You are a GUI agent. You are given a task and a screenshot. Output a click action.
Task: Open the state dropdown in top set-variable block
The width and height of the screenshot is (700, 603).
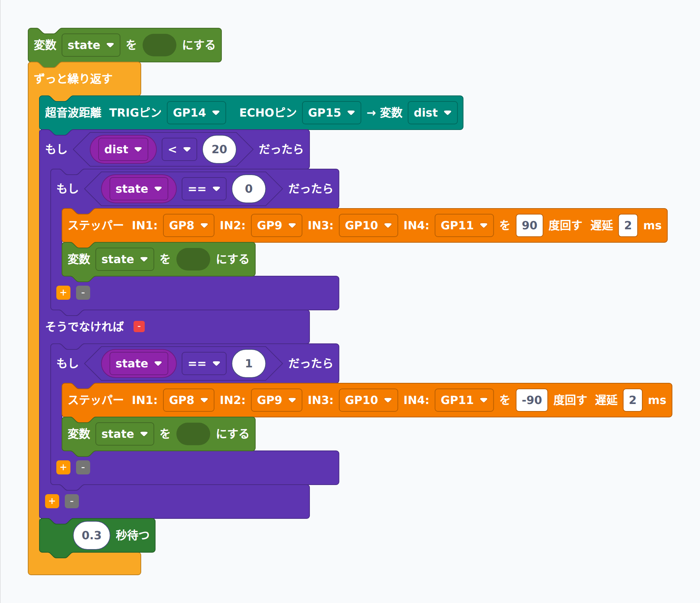(x=91, y=45)
